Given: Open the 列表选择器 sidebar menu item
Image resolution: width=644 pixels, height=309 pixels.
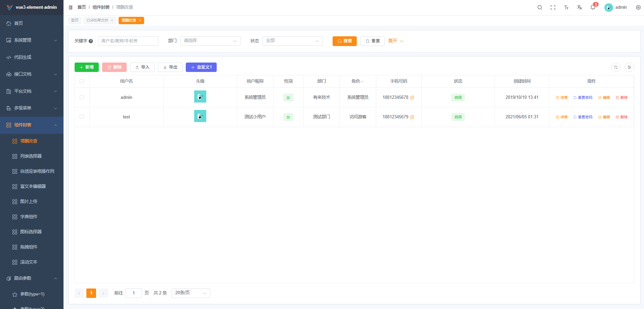Looking at the screenshot, I should pyautogui.click(x=31, y=156).
